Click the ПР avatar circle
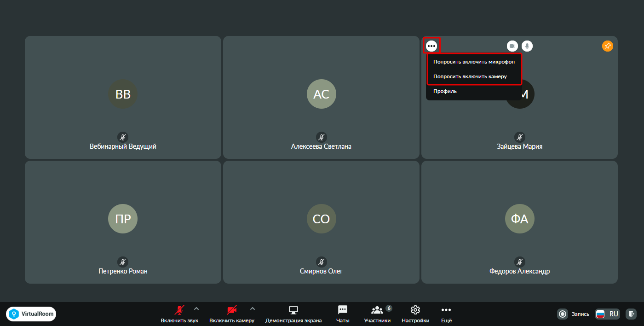This screenshot has width=644, height=326. (123, 219)
